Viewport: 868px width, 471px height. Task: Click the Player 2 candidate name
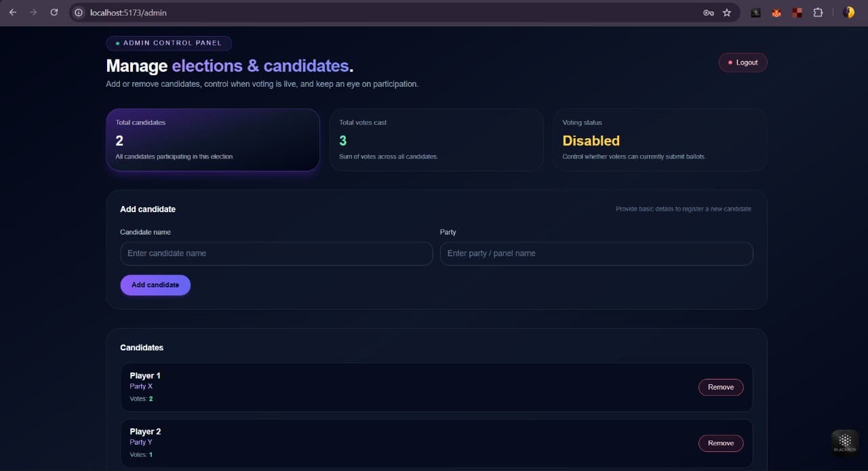coord(145,432)
